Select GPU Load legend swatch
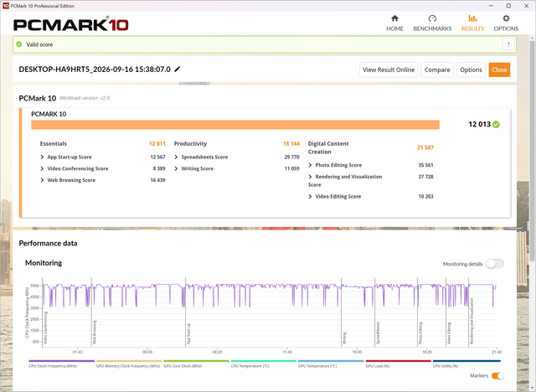The image size is (536, 392). pos(399,361)
